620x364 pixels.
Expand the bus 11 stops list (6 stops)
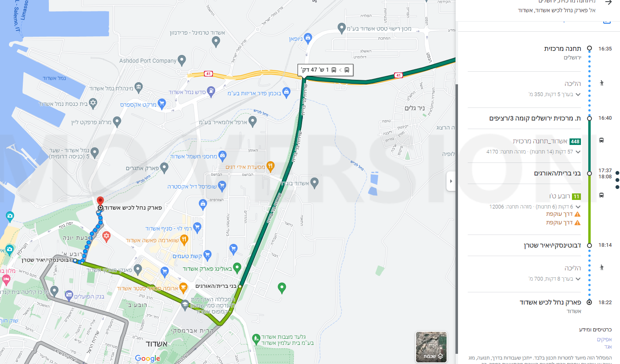pos(578,207)
